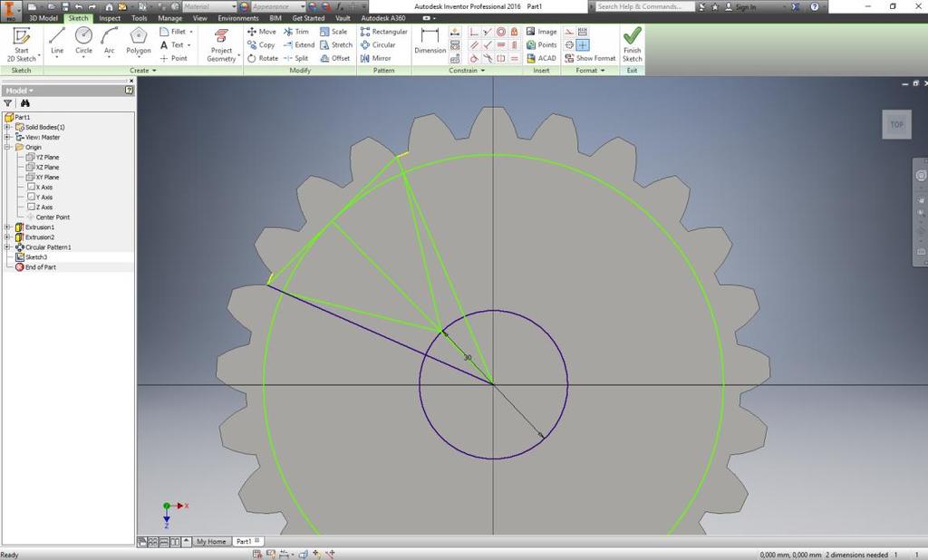Expand the Extrusion1 feature
Screen dimensions: 928x560
pyautogui.click(x=7, y=227)
